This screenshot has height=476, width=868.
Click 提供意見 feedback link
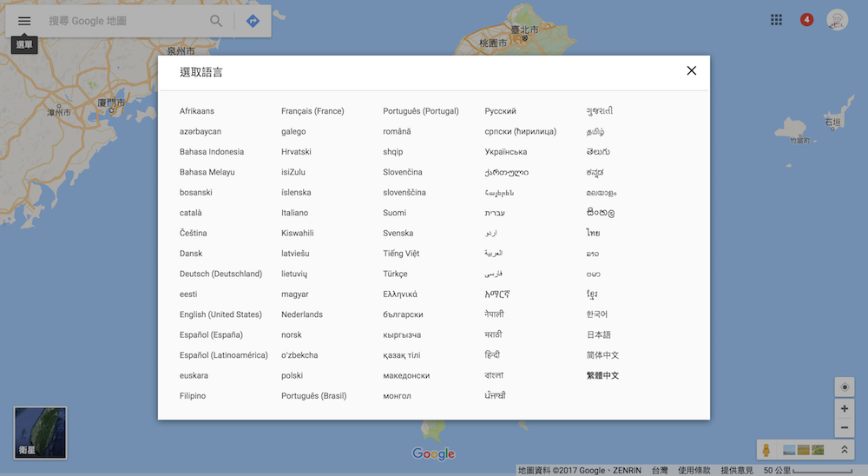coord(737,470)
